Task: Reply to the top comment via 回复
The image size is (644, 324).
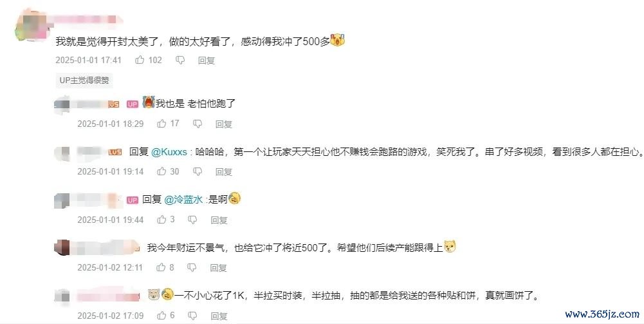Action: tap(207, 61)
